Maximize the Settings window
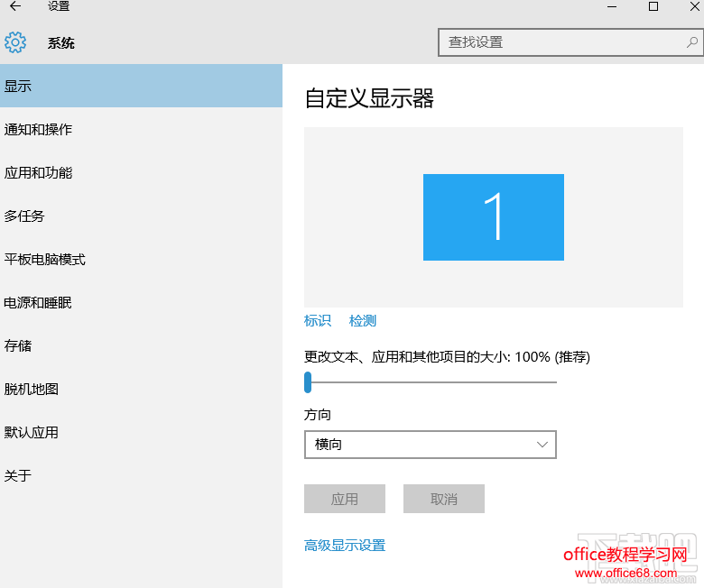The height and width of the screenshot is (588, 704). (x=653, y=6)
